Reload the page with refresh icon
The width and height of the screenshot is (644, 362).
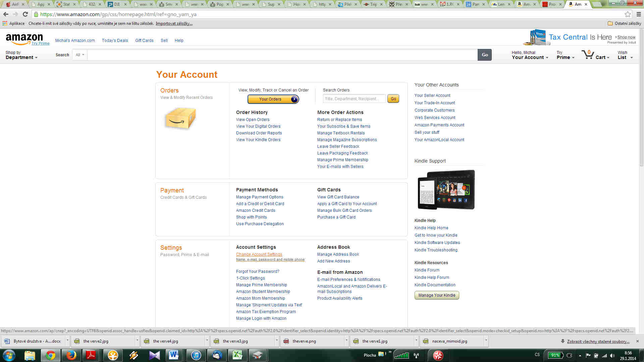click(25, 14)
